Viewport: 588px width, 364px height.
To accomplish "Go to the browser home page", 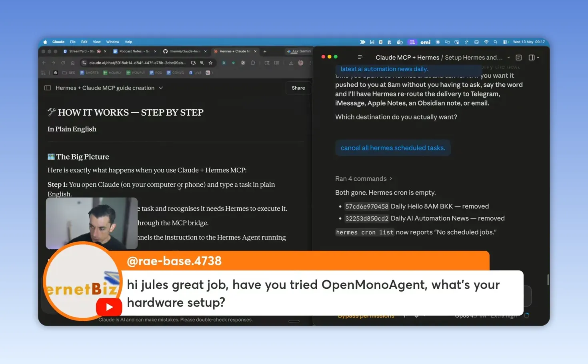I will (x=72, y=63).
